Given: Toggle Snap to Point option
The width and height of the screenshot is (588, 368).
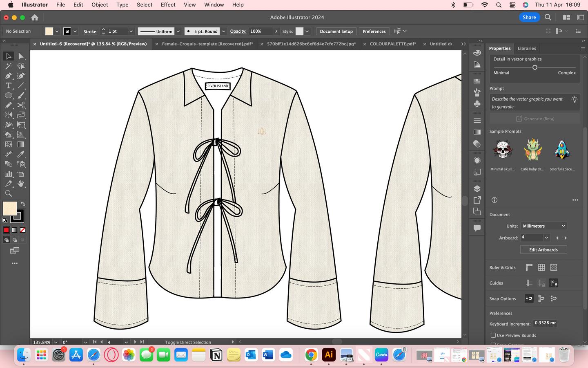Looking at the screenshot, I should 529,298.
